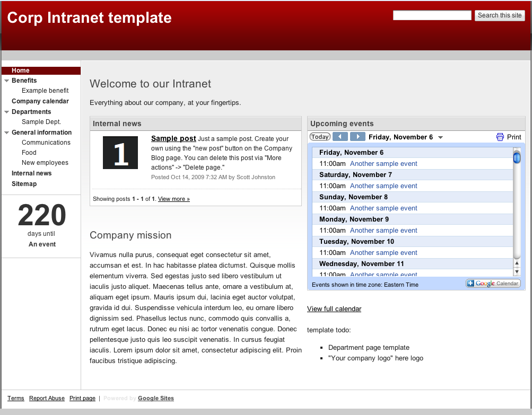The width and height of the screenshot is (532, 415).
Task: Click the Sample post number 1 thumbnail
Action: [120, 153]
